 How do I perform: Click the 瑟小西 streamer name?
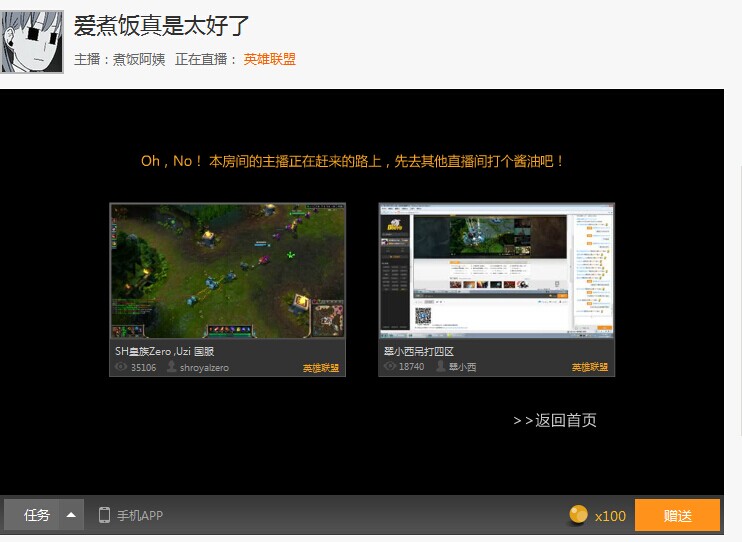(x=462, y=366)
